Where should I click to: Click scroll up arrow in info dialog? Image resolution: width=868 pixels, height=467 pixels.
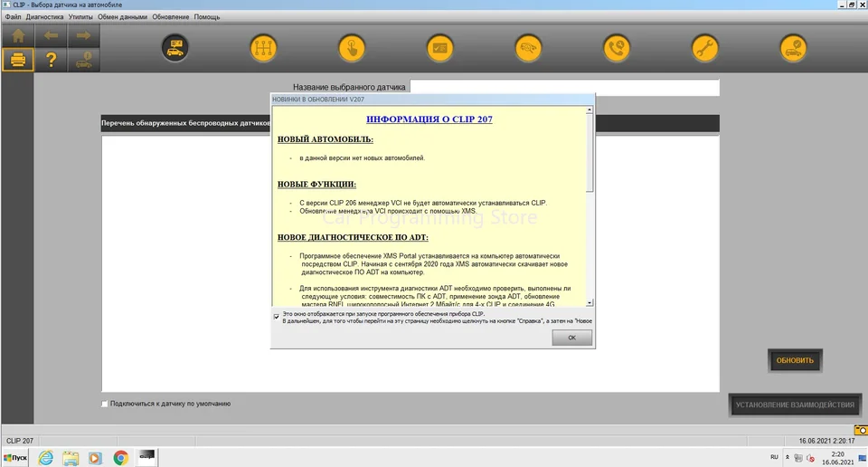tap(589, 110)
